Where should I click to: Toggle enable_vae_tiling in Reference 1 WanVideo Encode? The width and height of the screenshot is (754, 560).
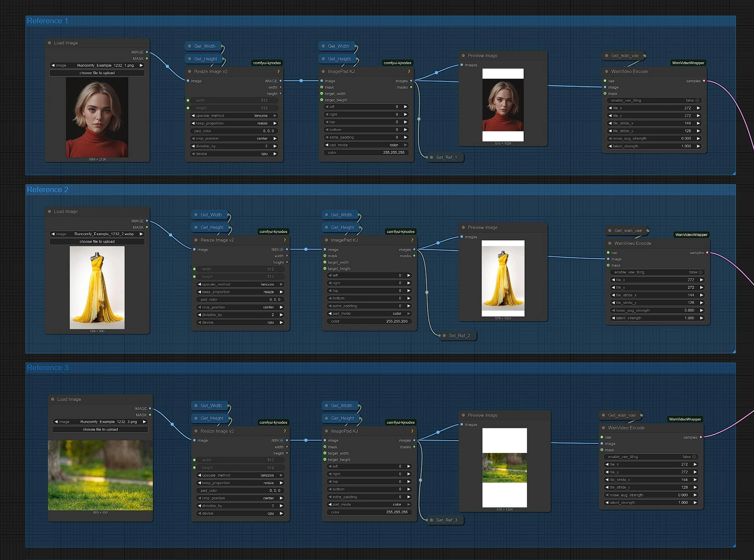click(x=654, y=100)
